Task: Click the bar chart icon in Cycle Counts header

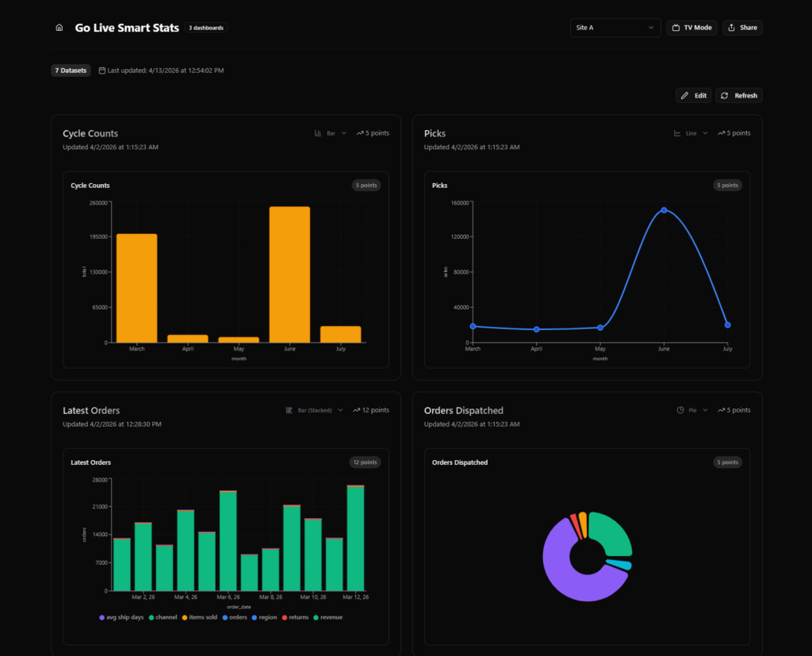Action: [318, 133]
